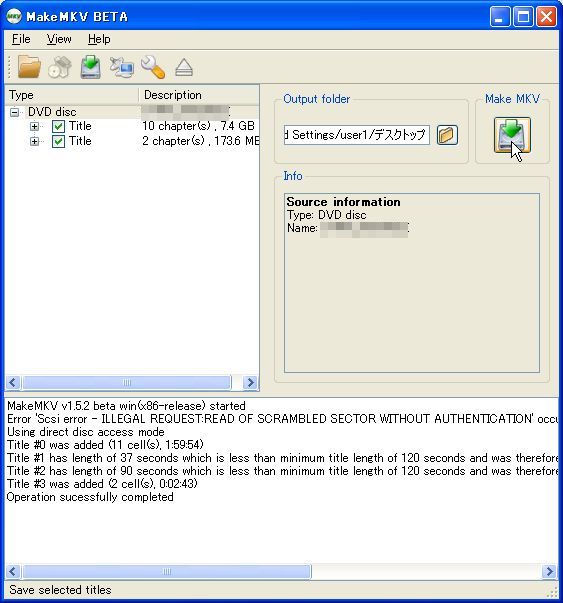563x603 pixels.
Task: Click the Open disc toolbar icon
Action: [60, 67]
